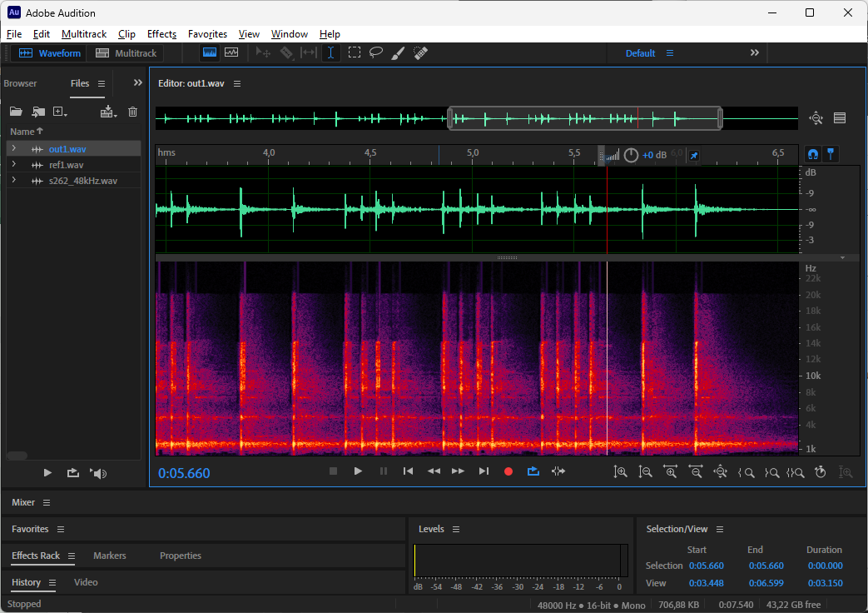Open the Effects menu
The image size is (868, 613).
[161, 34]
